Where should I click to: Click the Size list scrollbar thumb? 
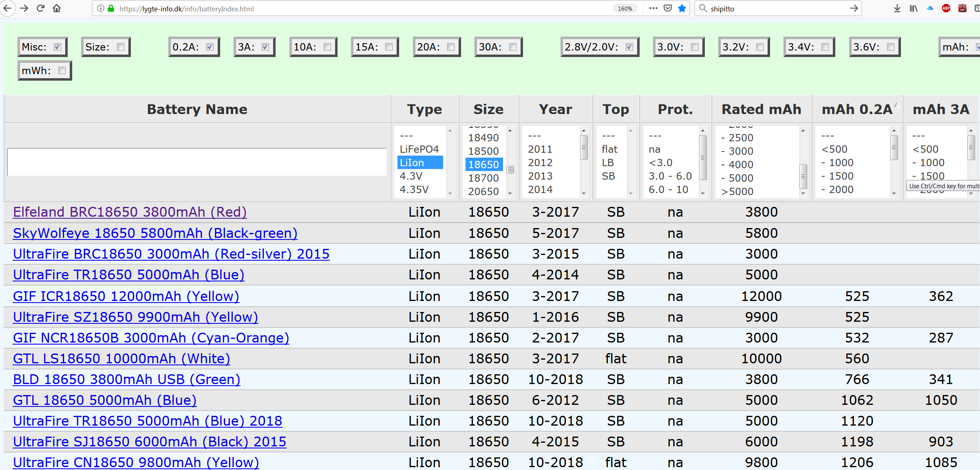point(510,169)
